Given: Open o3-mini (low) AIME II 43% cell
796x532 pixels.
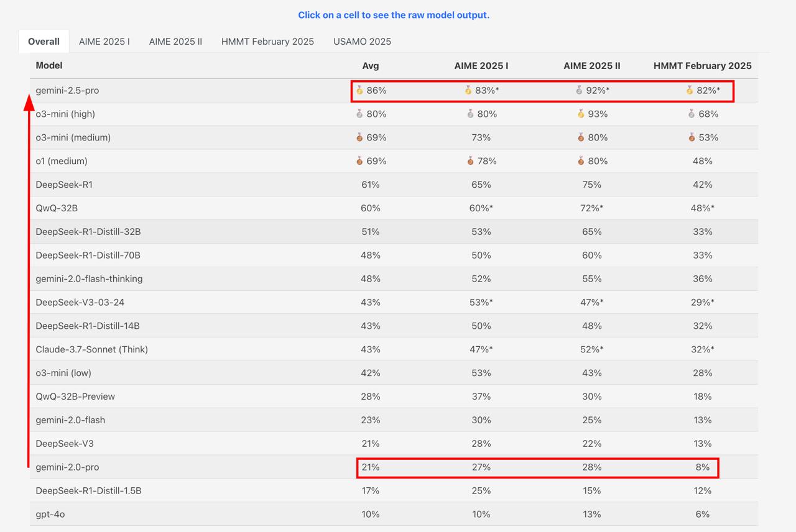Looking at the screenshot, I should click(592, 374).
